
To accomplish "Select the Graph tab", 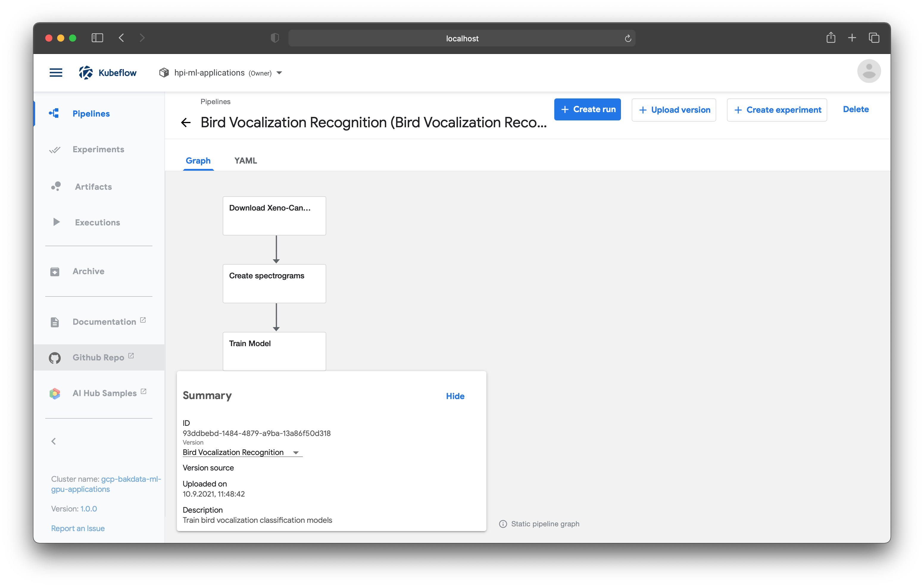I will 198,161.
